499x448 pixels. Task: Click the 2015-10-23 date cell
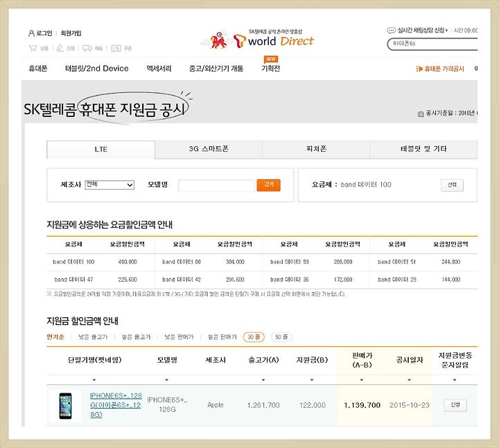click(x=410, y=405)
